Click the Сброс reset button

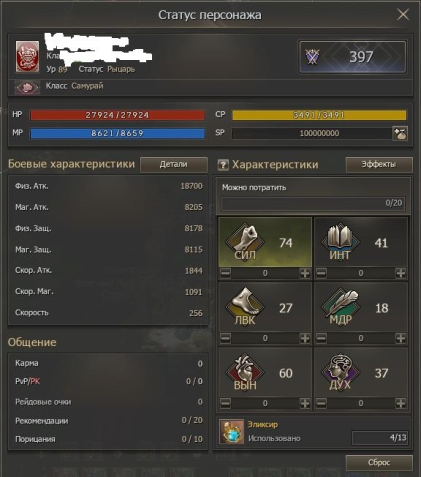click(379, 463)
